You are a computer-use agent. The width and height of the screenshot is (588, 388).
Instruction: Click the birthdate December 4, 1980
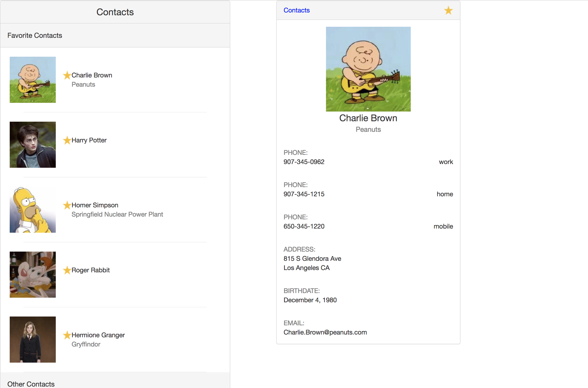[x=310, y=300]
